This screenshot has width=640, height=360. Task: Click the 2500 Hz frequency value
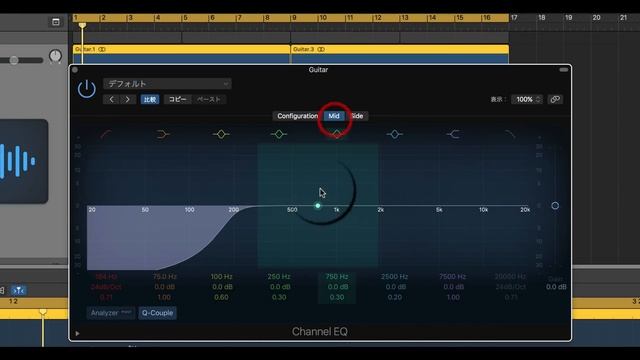[x=395, y=277]
